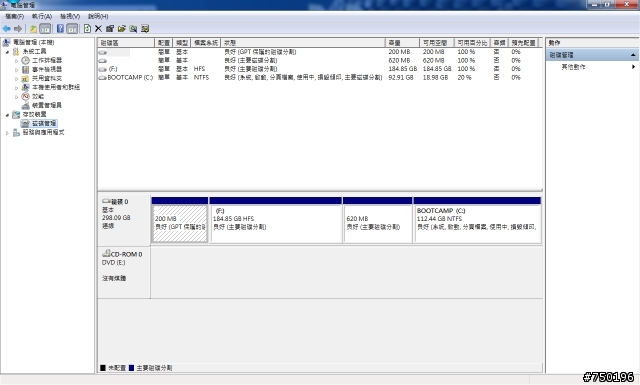Sort by the 檔案系統 column header

[x=206, y=43]
